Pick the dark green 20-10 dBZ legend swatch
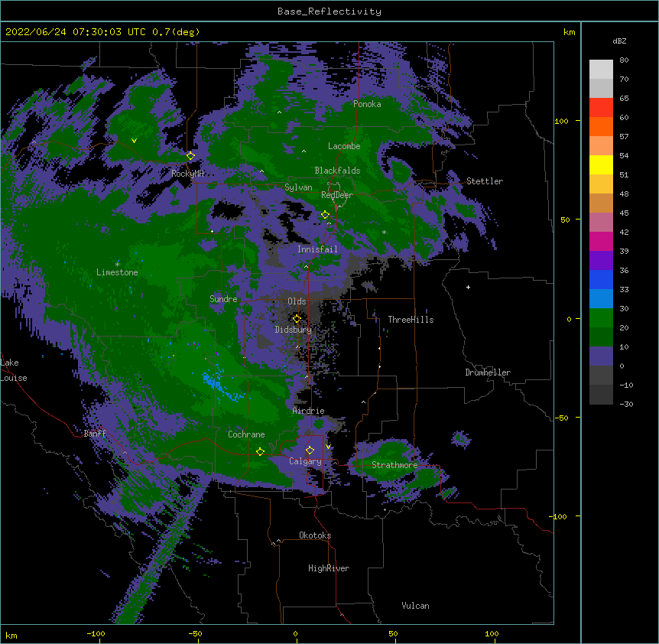659x644 pixels. click(x=601, y=337)
